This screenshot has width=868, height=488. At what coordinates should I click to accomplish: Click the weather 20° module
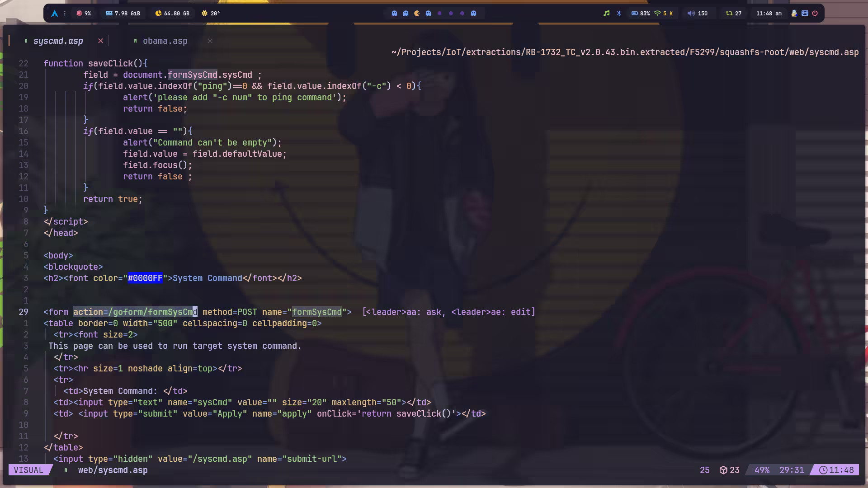[x=211, y=14]
